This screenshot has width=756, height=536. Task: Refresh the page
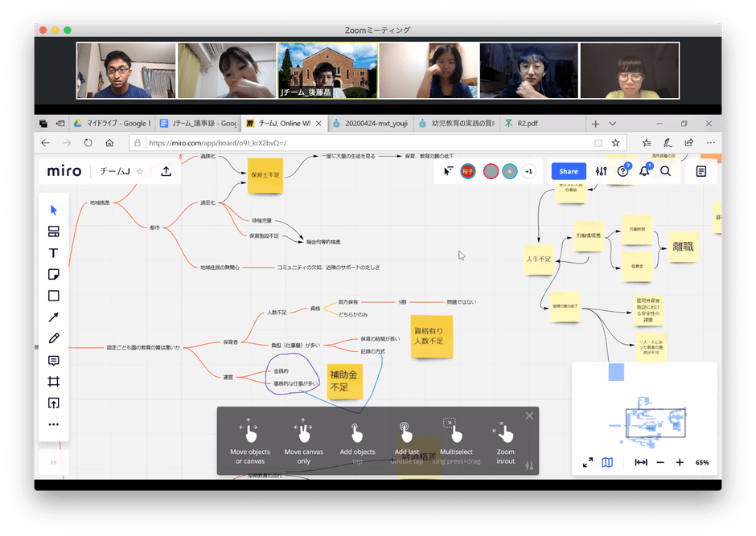88,143
